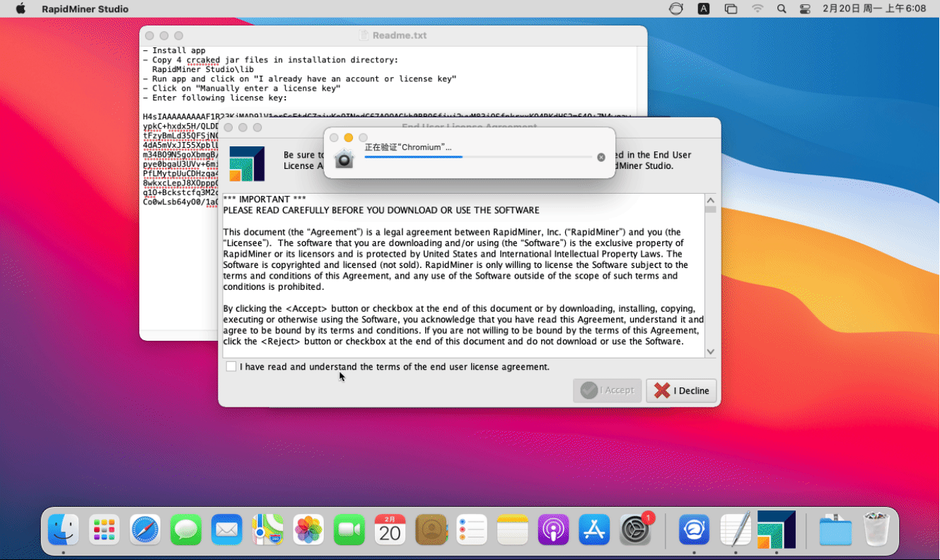Open the Wi-Fi status menu

[758, 8]
